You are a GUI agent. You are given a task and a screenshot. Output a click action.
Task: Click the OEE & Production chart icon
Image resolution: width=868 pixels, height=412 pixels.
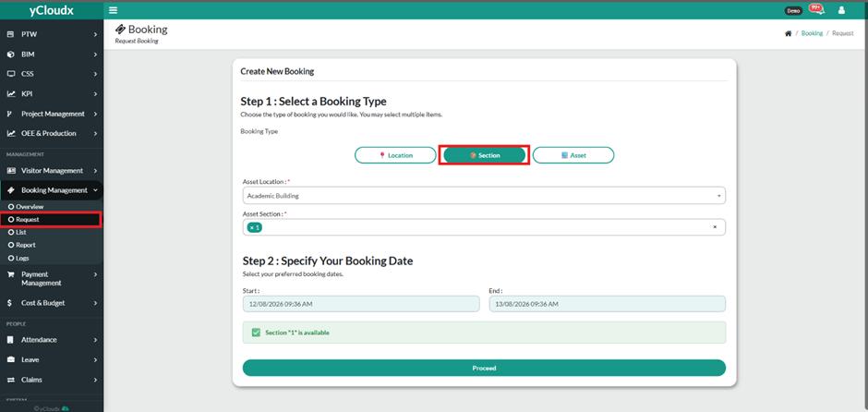(x=10, y=133)
